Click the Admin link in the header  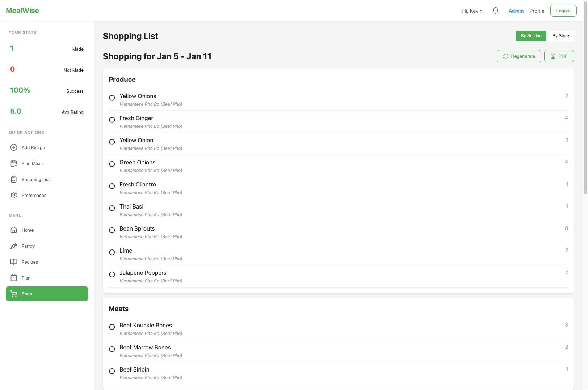click(516, 11)
